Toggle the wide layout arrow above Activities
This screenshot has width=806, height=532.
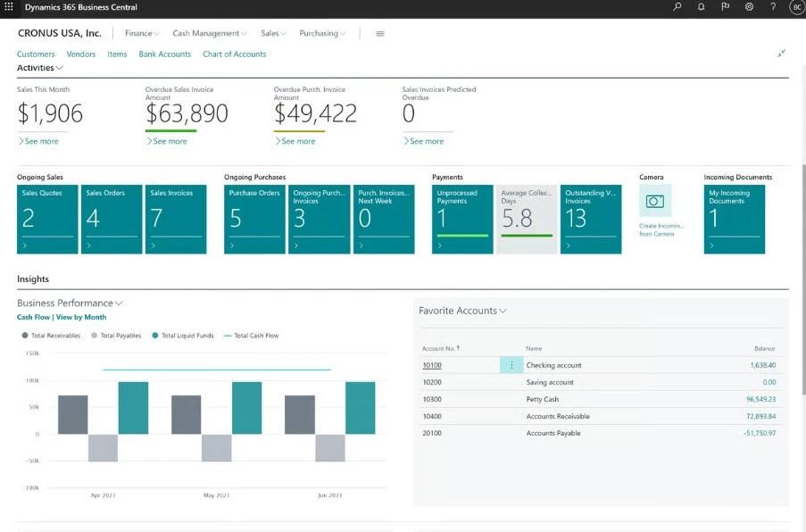[x=781, y=54]
